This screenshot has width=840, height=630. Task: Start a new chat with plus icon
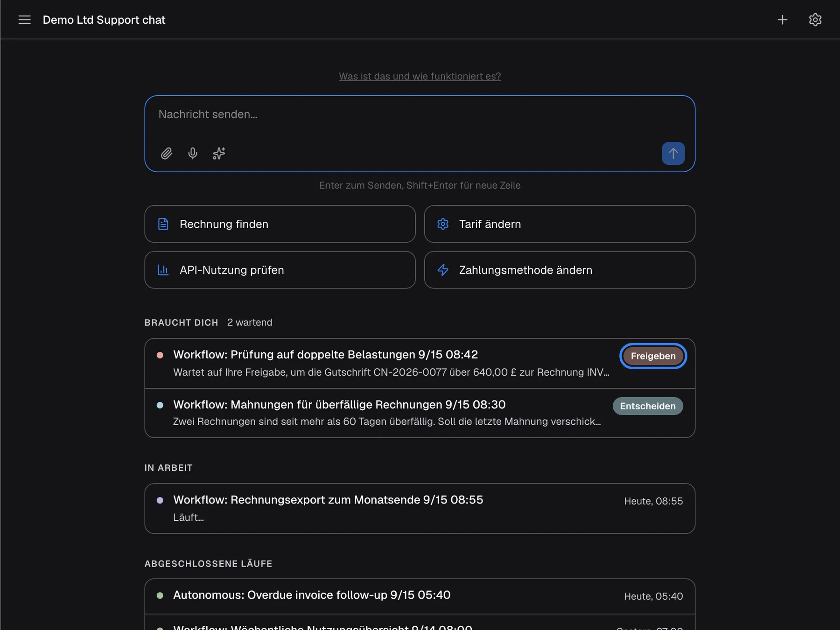click(x=783, y=20)
